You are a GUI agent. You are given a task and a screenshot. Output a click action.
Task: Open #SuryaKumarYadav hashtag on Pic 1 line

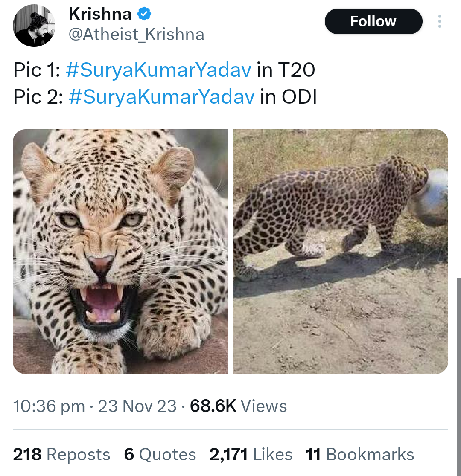158,70
